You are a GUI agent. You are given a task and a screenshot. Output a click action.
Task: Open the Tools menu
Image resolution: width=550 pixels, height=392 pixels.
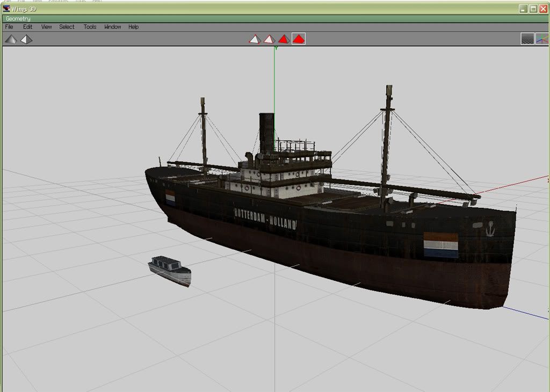[x=90, y=27]
